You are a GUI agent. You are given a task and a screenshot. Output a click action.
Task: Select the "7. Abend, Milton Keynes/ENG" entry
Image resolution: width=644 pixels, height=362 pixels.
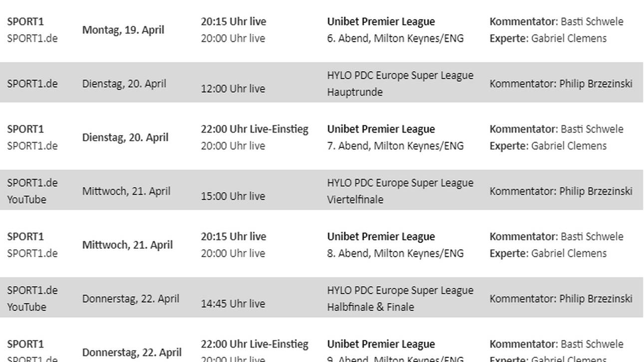395,146
